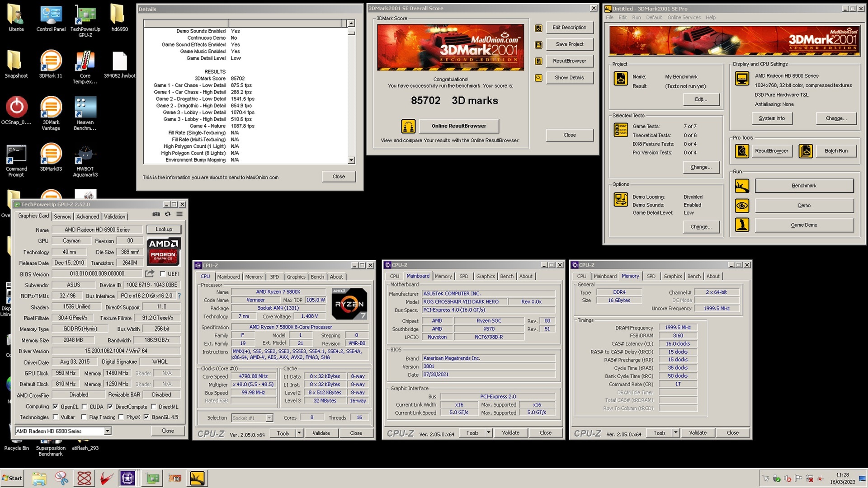Click the GPU-Z screenshot camera icon
This screenshot has width=868, height=488.
click(156, 215)
